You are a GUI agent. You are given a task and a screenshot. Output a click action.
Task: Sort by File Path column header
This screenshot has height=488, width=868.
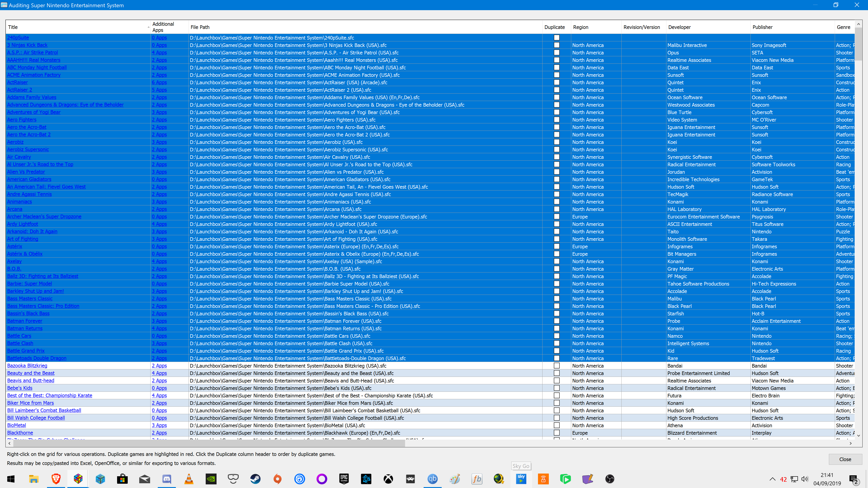point(365,27)
